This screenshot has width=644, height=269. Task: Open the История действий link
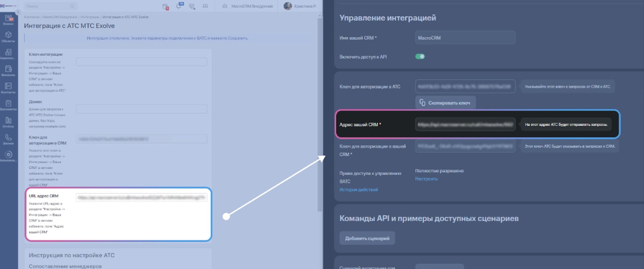point(358,189)
